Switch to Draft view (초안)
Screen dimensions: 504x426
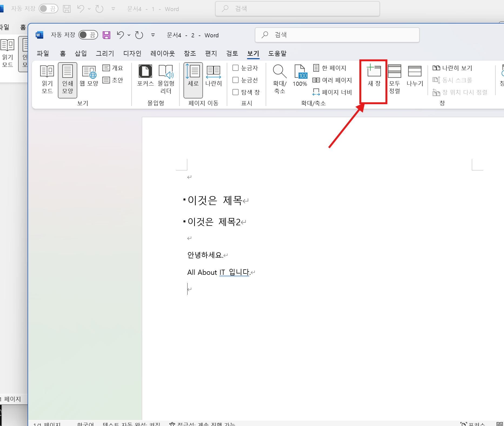point(113,80)
